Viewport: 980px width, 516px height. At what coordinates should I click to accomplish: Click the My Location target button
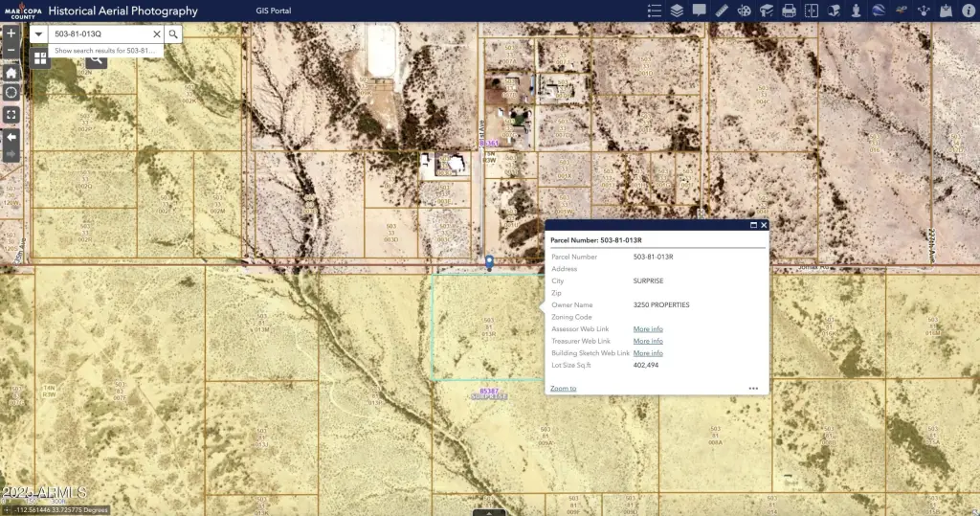(11, 93)
